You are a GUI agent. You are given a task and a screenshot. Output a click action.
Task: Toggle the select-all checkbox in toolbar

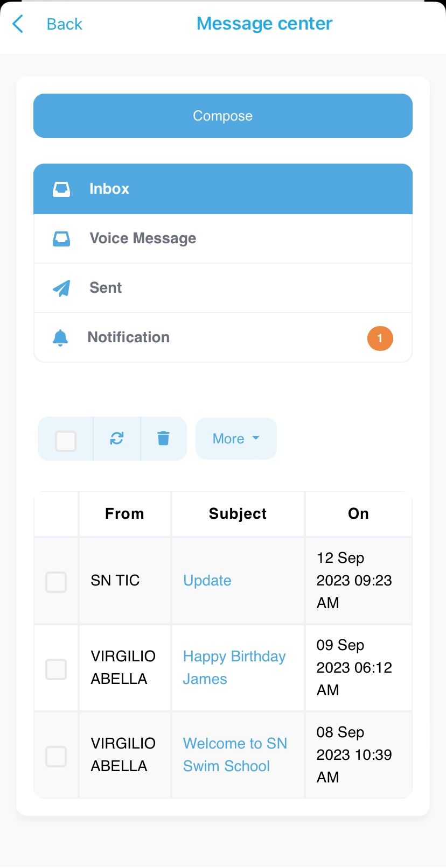coord(66,441)
